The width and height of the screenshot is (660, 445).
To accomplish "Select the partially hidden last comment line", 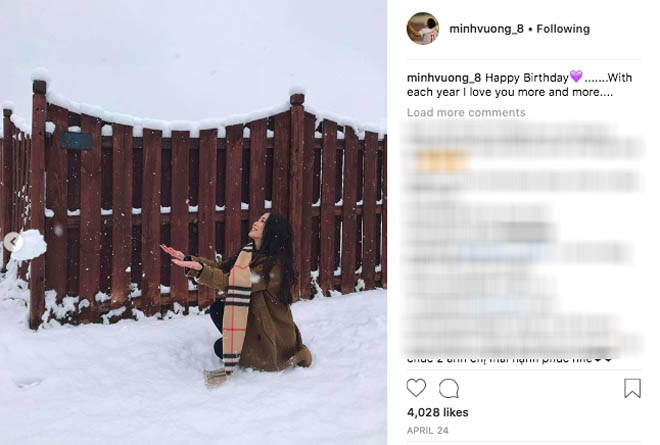I will point(509,360).
